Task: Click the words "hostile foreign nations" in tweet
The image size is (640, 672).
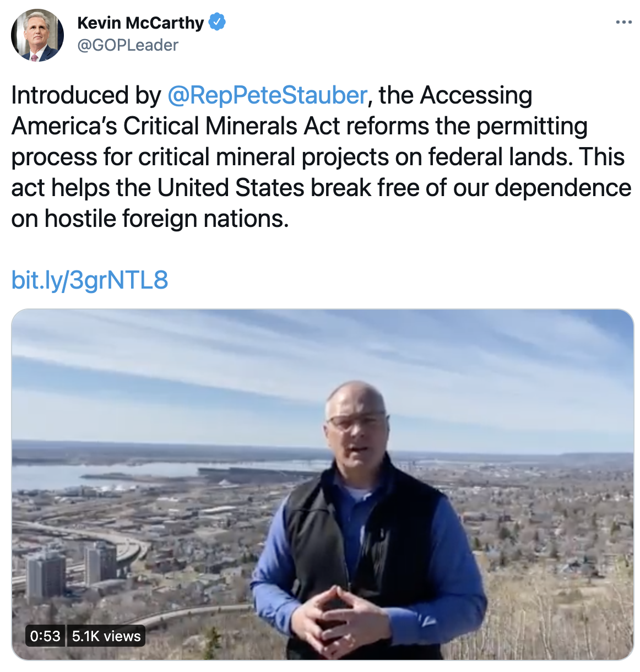Action: click(x=166, y=219)
